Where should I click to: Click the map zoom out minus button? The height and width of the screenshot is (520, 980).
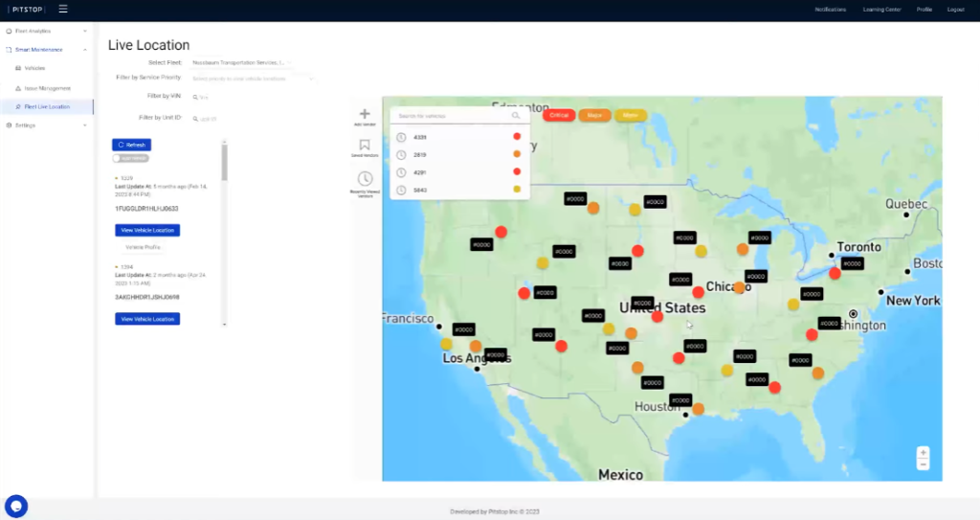tap(923, 464)
